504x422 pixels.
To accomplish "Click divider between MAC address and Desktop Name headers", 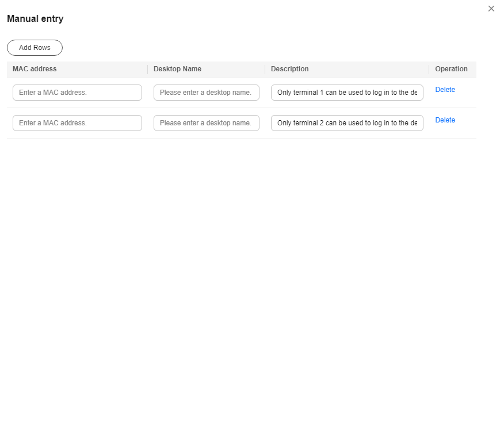I will click(x=147, y=70).
